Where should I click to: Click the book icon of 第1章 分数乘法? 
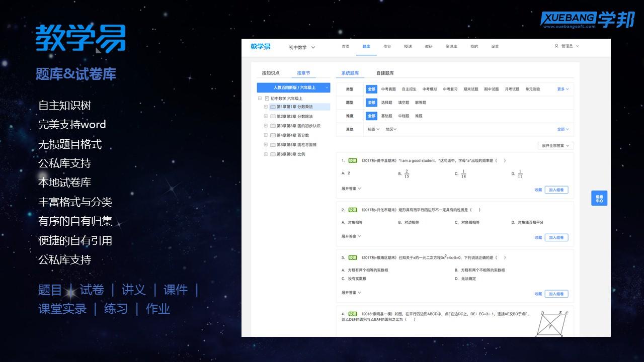tap(273, 107)
